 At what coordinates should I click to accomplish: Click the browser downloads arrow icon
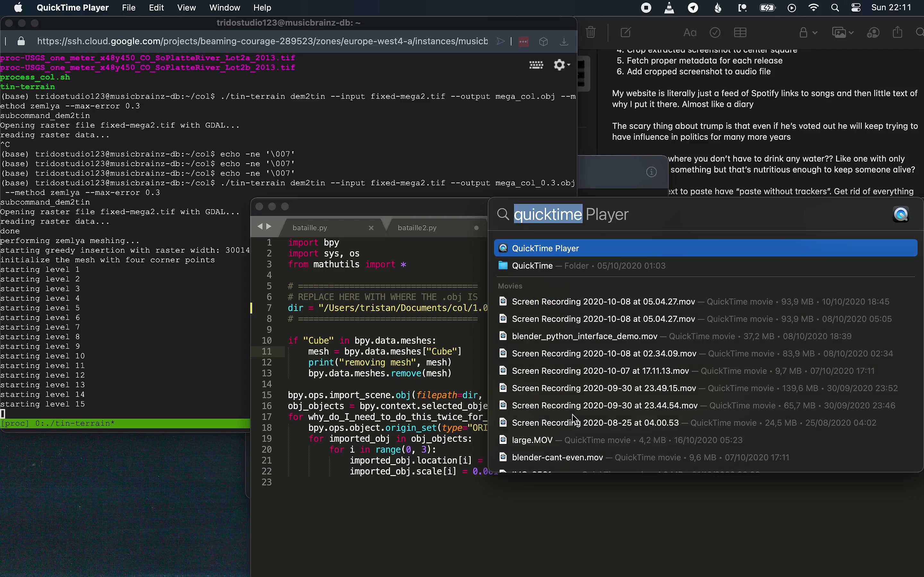pos(564,42)
